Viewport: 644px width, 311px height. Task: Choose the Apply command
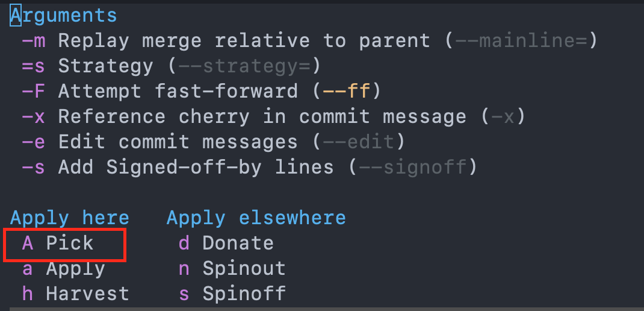tap(64, 269)
